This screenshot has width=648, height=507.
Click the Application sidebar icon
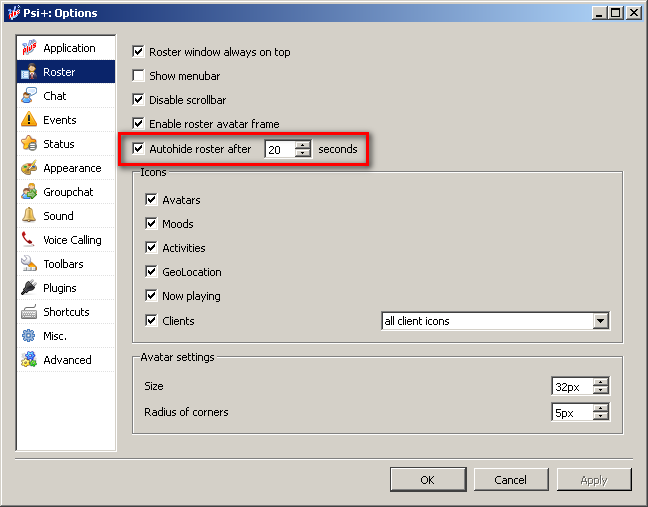[x=29, y=48]
